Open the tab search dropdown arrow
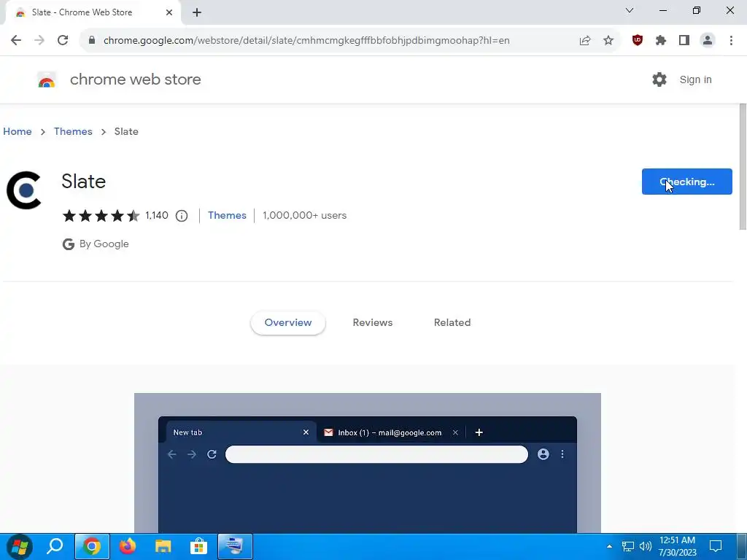The height and width of the screenshot is (560, 747). [630, 10]
